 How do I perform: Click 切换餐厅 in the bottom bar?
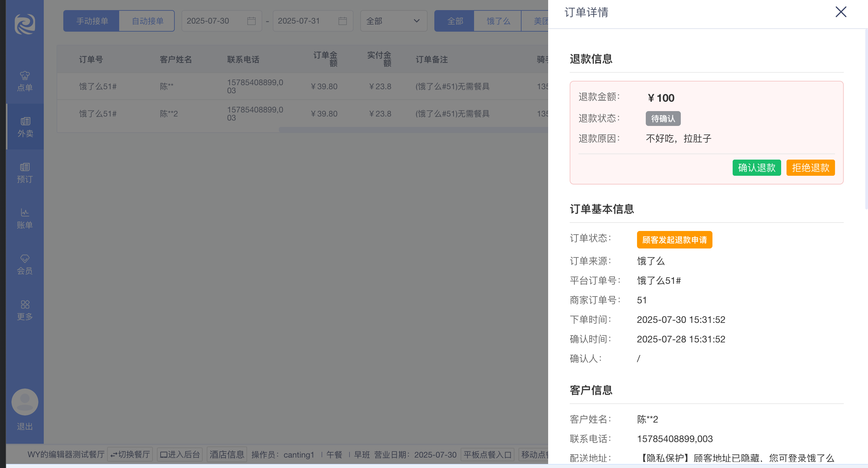click(130, 454)
